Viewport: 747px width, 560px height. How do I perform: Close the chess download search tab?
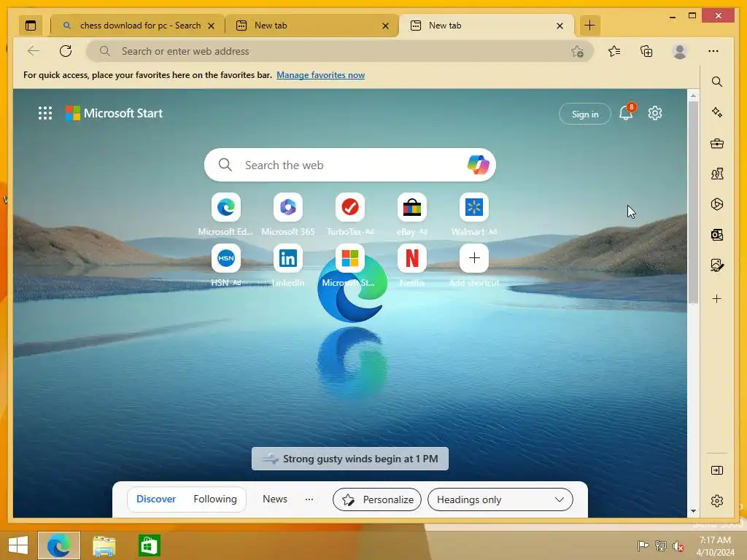(x=211, y=26)
